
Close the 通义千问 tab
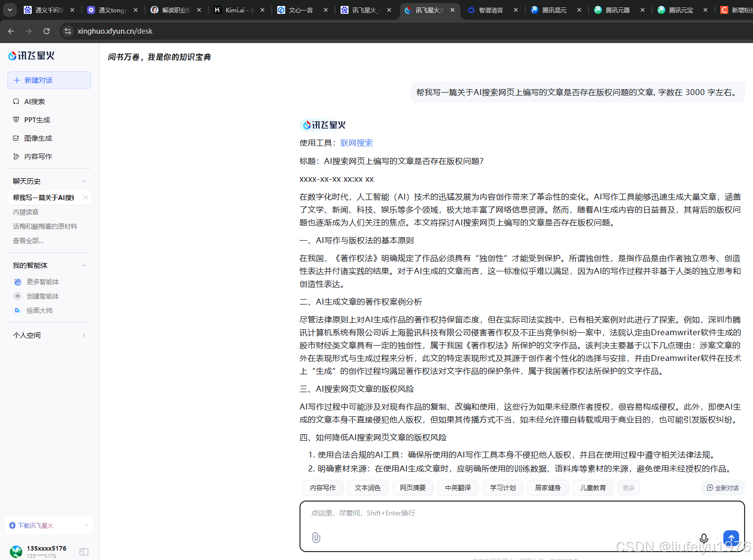click(x=72, y=10)
